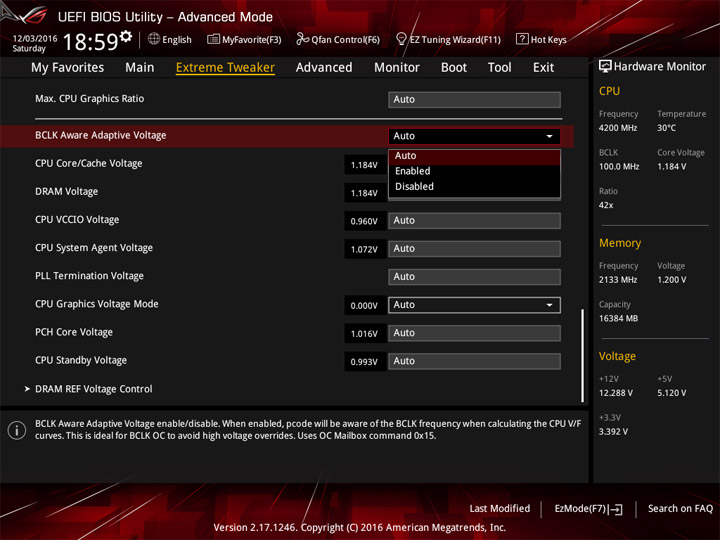
Task: Click the 1.072V System Agent reading
Action: click(x=364, y=249)
